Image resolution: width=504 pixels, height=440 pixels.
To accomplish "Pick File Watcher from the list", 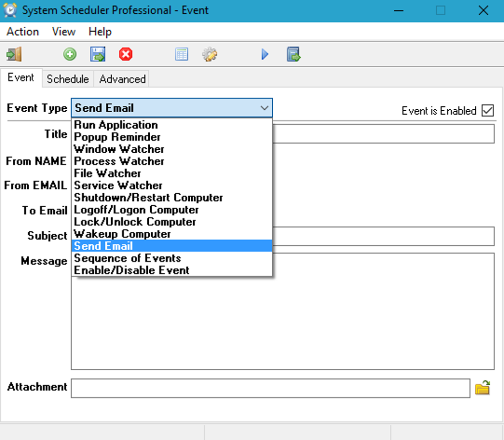I will click(x=172, y=174).
